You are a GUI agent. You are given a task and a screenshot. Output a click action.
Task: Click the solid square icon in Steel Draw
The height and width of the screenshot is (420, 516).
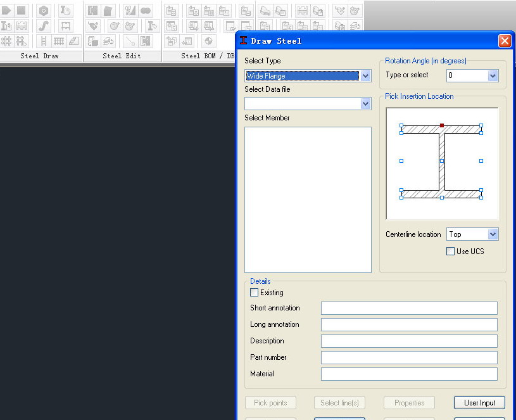click(x=22, y=11)
